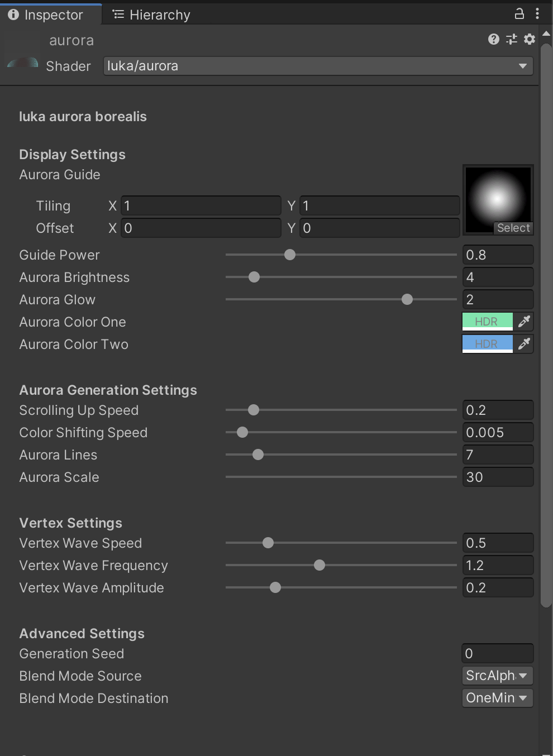Click the scrollbar up arrow
Screen dimensions: 553x756
point(546,34)
